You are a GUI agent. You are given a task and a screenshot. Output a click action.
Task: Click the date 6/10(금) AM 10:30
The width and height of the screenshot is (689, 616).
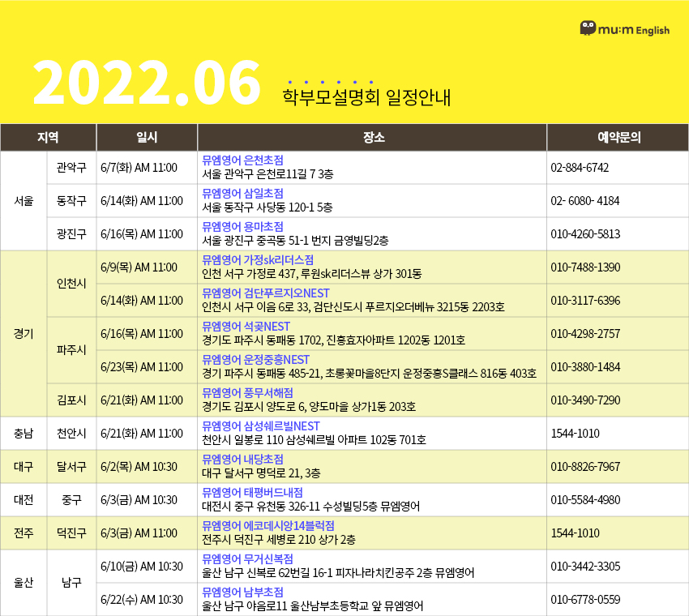142,567
